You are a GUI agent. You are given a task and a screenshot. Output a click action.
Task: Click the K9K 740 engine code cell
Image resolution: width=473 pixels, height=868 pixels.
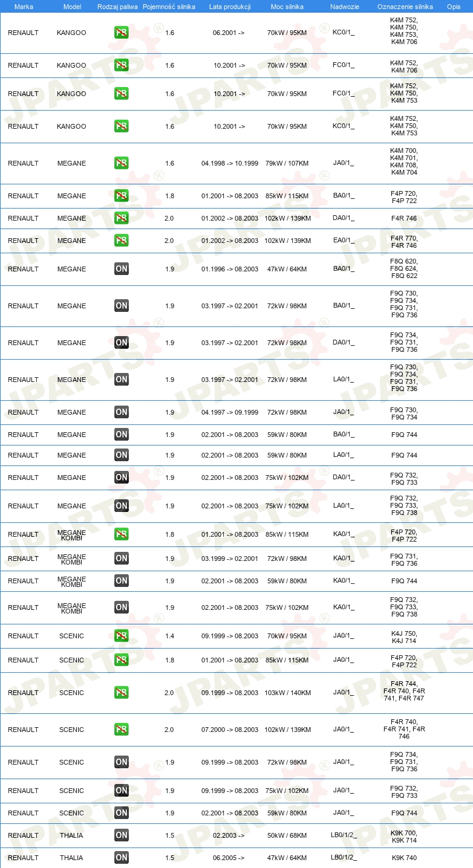pyautogui.click(x=404, y=858)
